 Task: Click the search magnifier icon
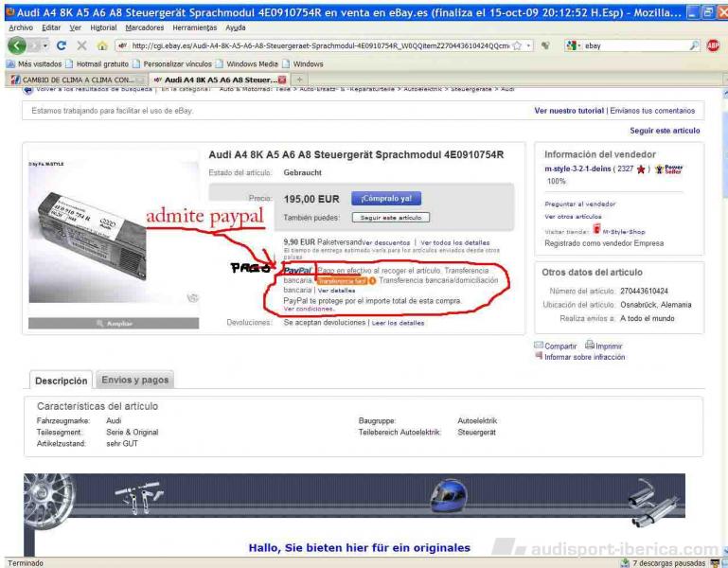tap(694, 45)
